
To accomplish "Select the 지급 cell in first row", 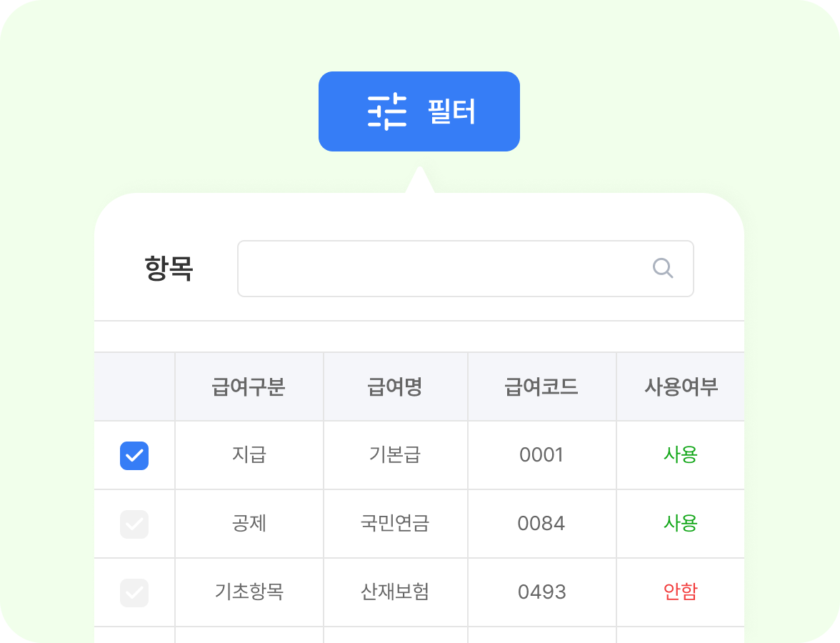I will [x=249, y=455].
